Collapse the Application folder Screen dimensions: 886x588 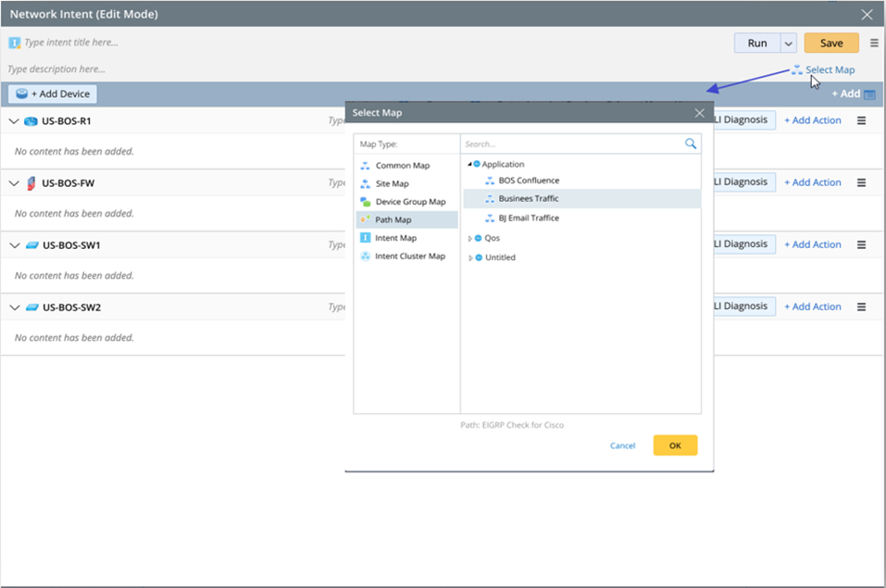pos(469,164)
